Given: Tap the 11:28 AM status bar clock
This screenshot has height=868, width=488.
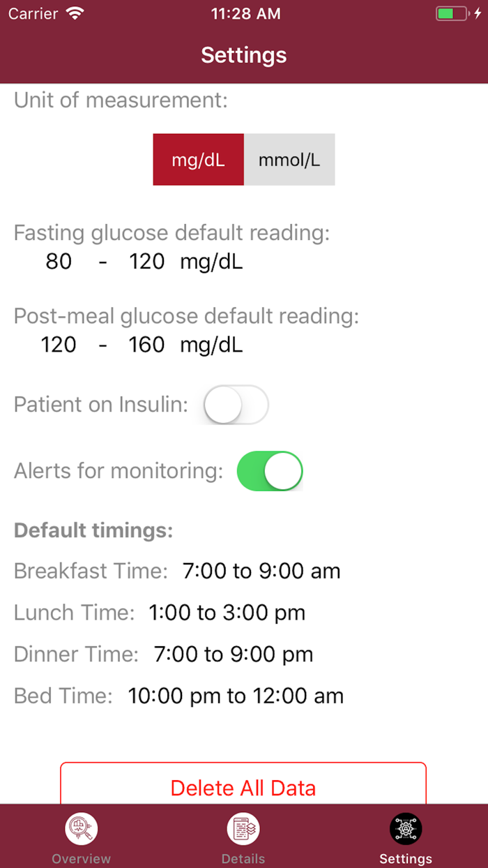Looking at the screenshot, I should (x=245, y=13).
